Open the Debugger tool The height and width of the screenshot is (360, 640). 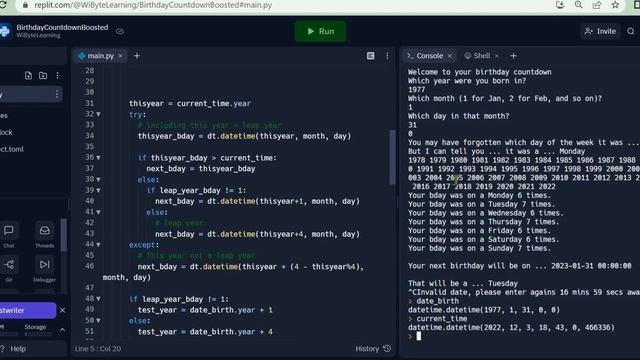[44, 269]
